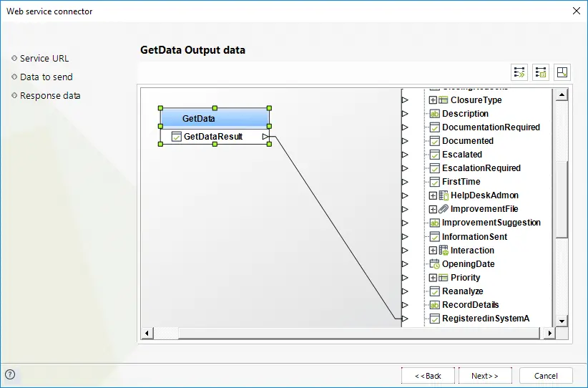
Task: Click the Priority table icon
Action: click(444, 278)
